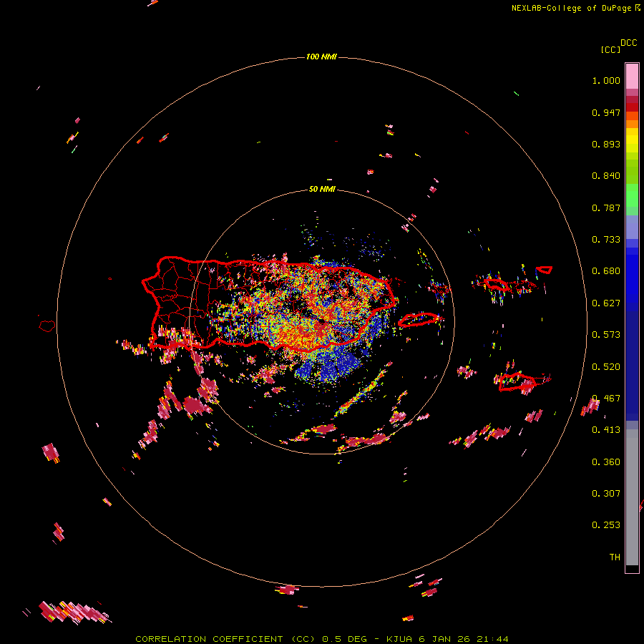Click the small Mona island outline to the west
The width and height of the screenshot is (644, 644).
pos(47,326)
